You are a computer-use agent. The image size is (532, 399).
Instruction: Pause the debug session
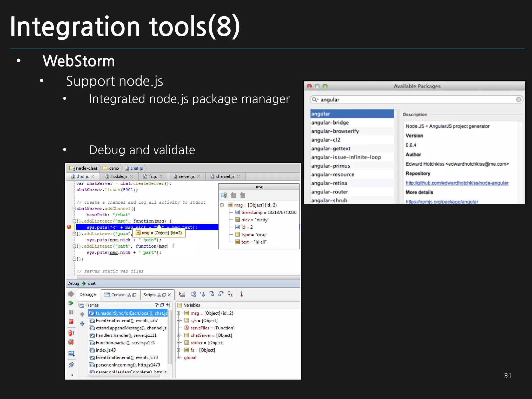[x=71, y=312]
